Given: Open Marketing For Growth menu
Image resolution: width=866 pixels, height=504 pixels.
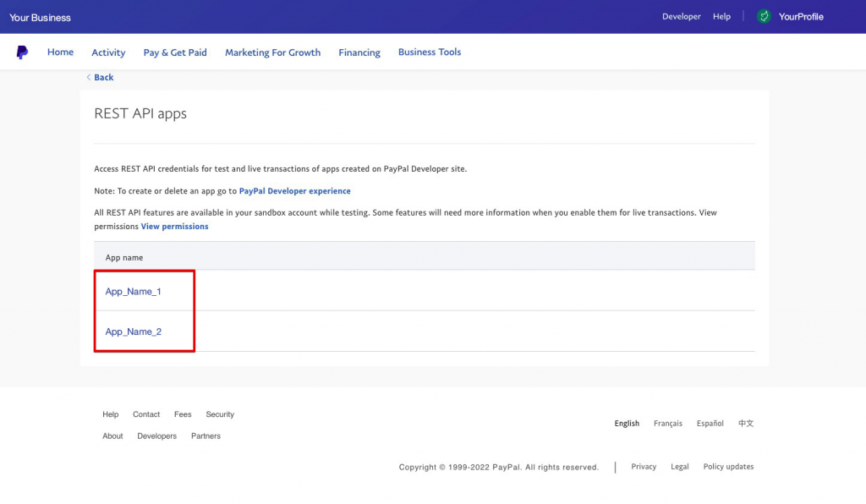Looking at the screenshot, I should 272,52.
